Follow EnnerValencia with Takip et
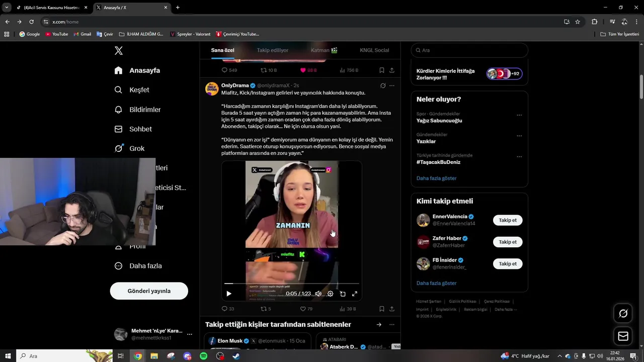Screen dimensions: 644x362 point(508,220)
